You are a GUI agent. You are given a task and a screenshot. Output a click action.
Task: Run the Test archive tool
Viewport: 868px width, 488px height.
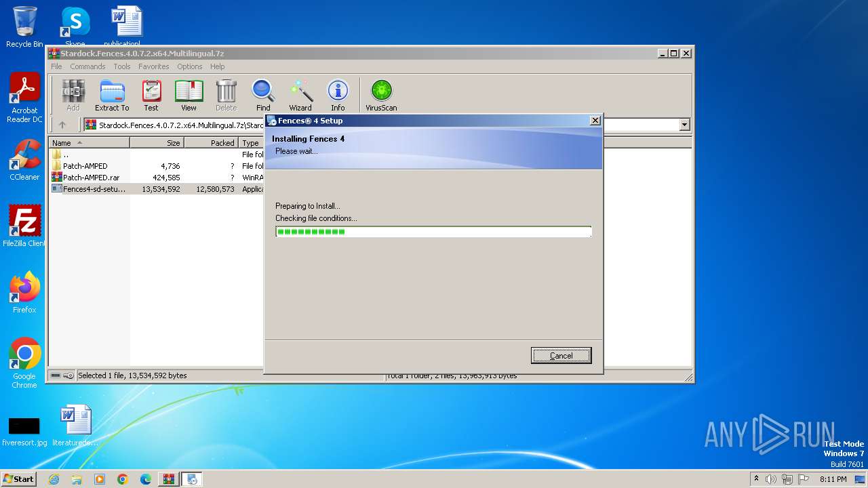151,95
